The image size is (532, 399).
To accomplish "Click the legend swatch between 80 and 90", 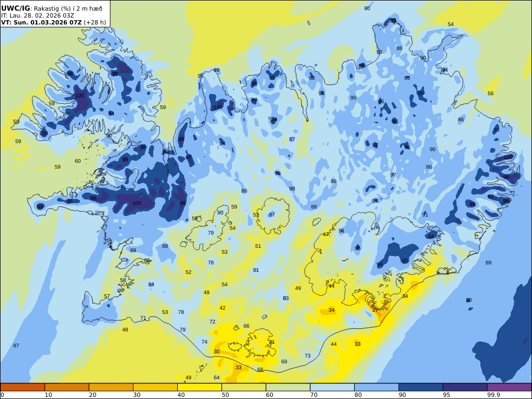I will tap(377, 387).
